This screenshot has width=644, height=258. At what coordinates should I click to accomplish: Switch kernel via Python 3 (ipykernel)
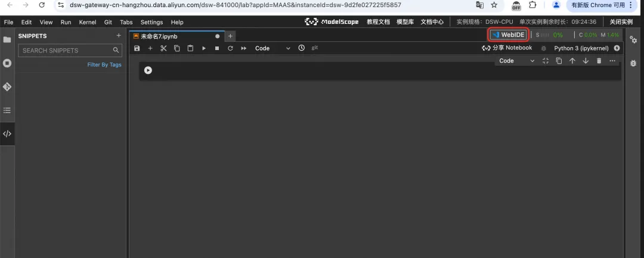pos(581,48)
